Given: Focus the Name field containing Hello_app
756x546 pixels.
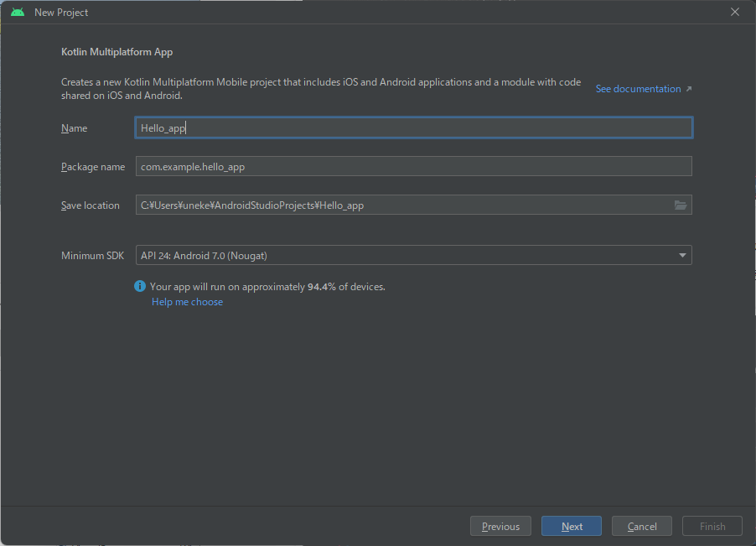Looking at the screenshot, I should [x=413, y=127].
